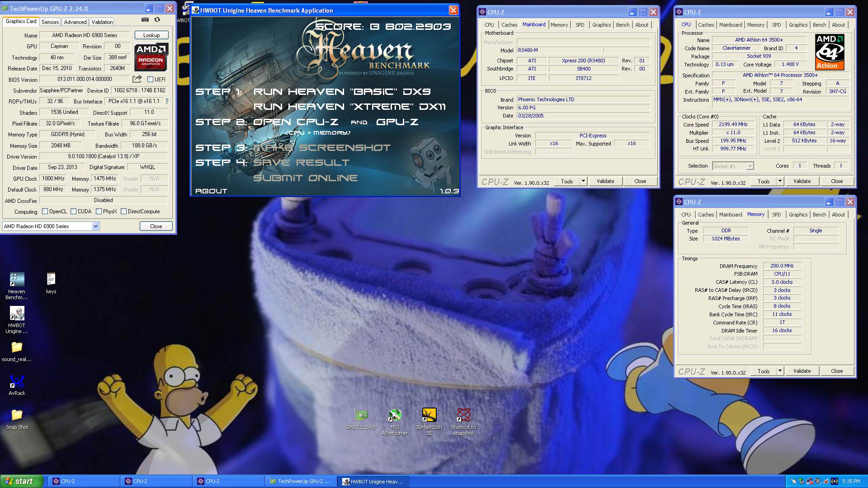This screenshot has height=488, width=868.
Task: Switch to the Sensors tab in GPU-Z
Action: (50, 22)
